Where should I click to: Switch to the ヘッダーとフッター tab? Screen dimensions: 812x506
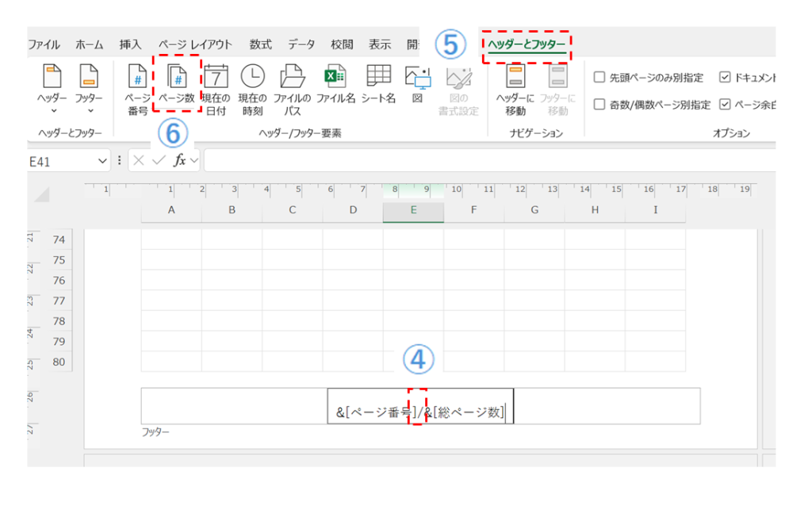pyautogui.click(x=527, y=45)
